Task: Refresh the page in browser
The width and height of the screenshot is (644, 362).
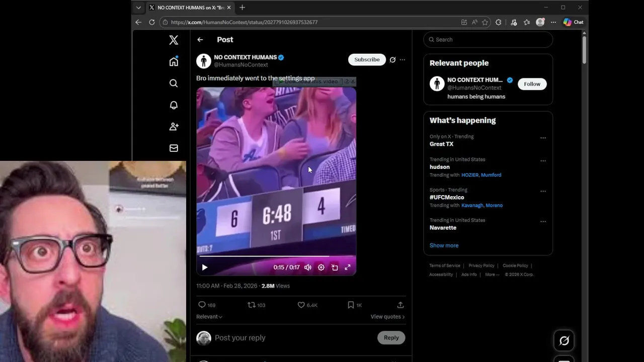Action: point(152,22)
